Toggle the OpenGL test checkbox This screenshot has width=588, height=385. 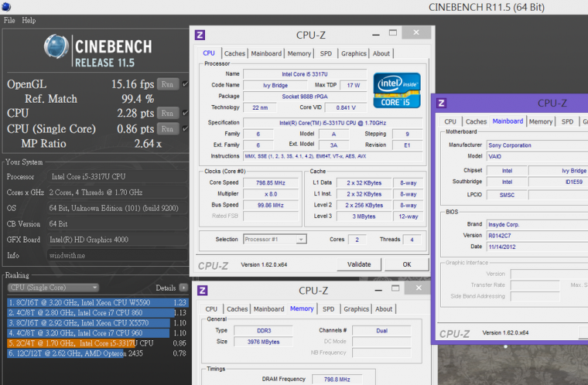(186, 83)
